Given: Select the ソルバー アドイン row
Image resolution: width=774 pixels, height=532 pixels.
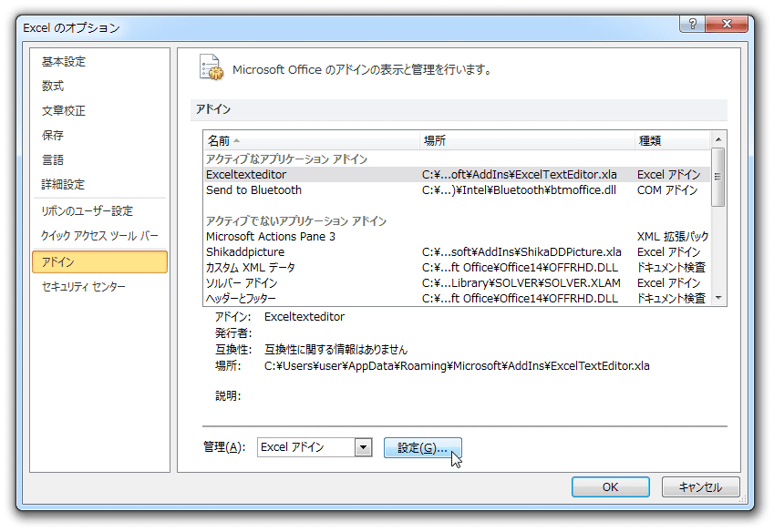Looking at the screenshot, I should (457, 283).
